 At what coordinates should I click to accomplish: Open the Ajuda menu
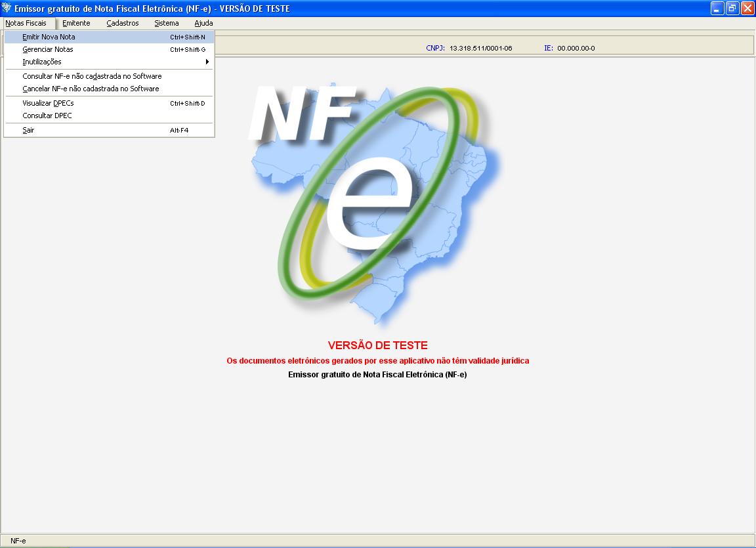point(203,23)
